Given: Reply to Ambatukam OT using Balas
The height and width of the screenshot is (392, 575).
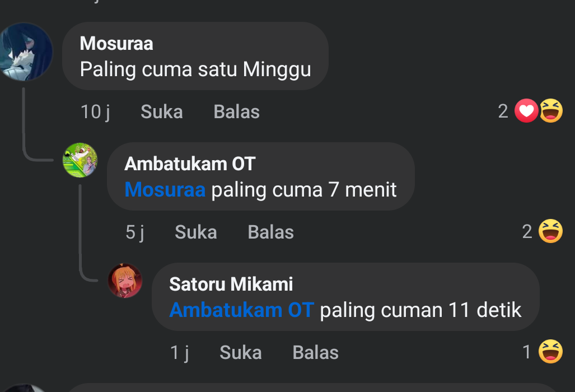Looking at the screenshot, I should [x=270, y=232].
